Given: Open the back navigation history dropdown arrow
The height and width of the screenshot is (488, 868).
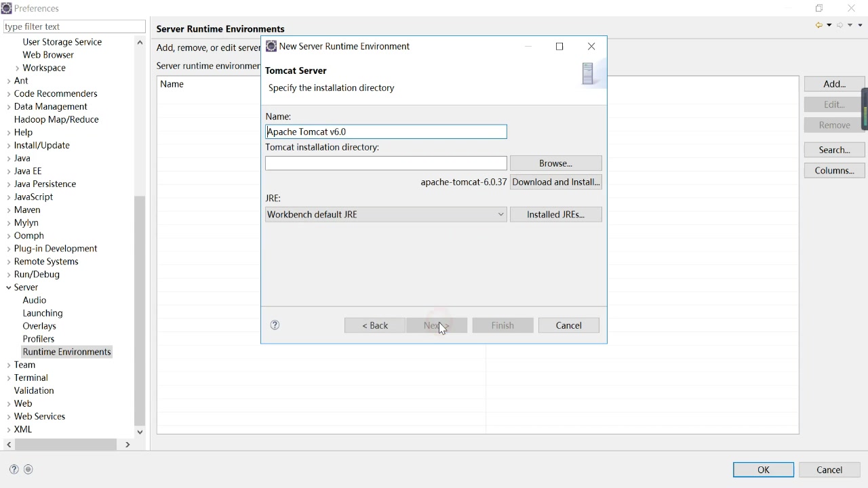Looking at the screenshot, I should pos(829,25).
